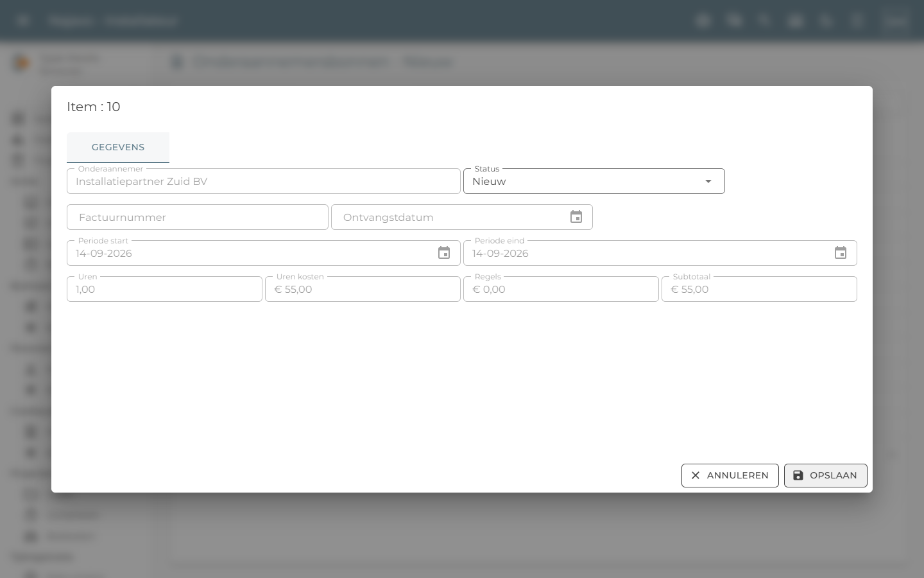Open the Periode start calendar icon

coord(444,253)
